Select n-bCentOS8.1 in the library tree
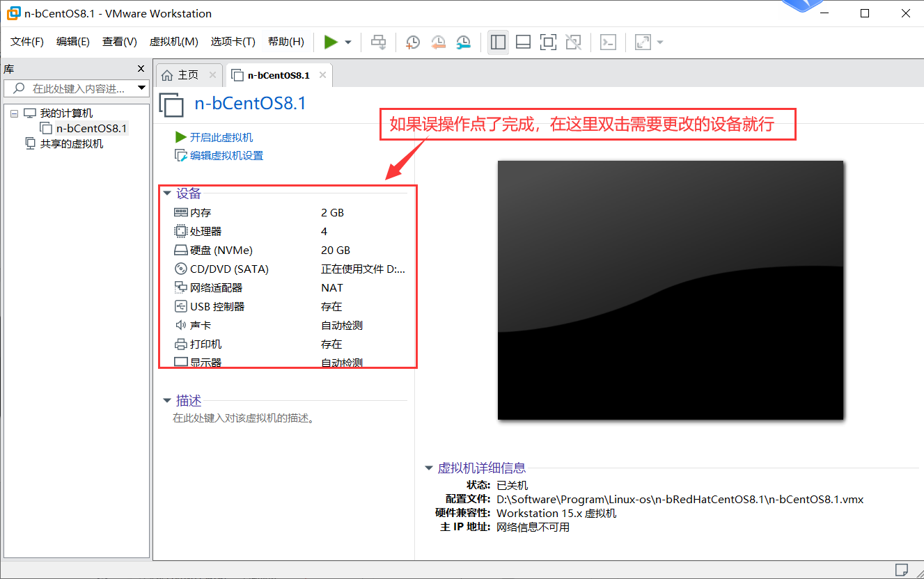Image resolution: width=924 pixels, height=579 pixels. point(92,128)
